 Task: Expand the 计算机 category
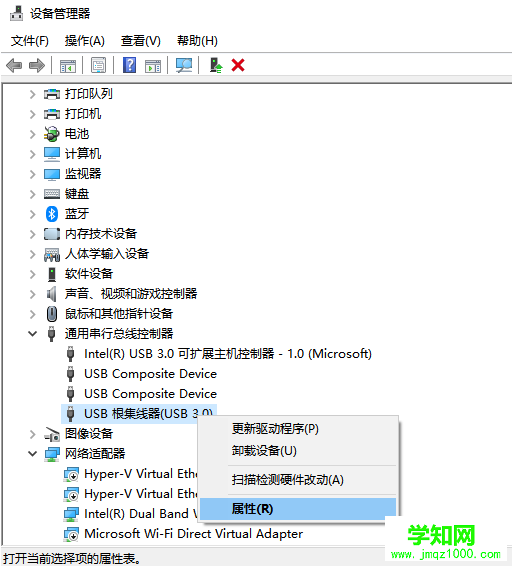coord(32,154)
